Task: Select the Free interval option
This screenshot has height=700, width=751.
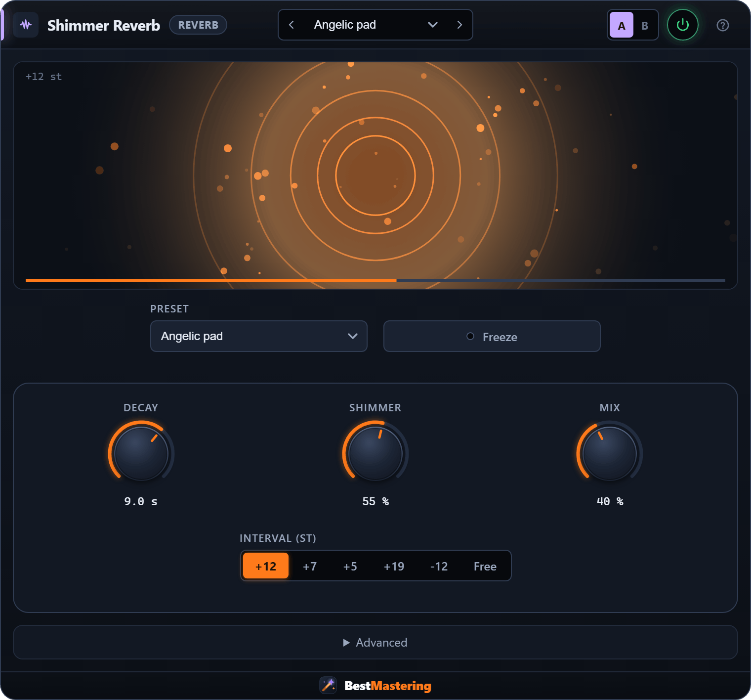Action: click(485, 566)
